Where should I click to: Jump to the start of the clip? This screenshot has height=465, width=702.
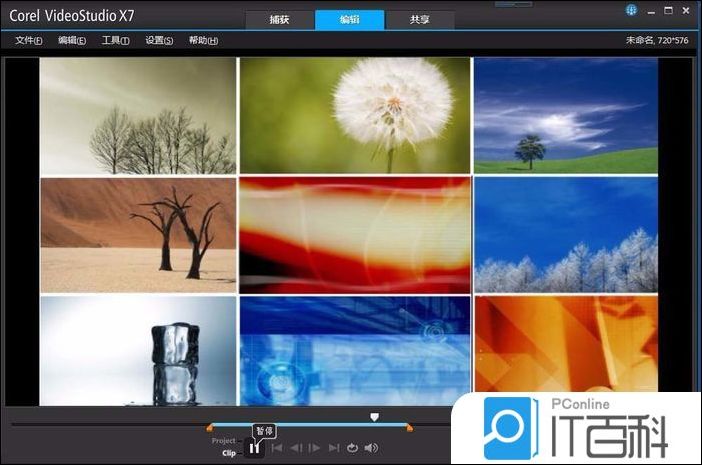(277, 448)
